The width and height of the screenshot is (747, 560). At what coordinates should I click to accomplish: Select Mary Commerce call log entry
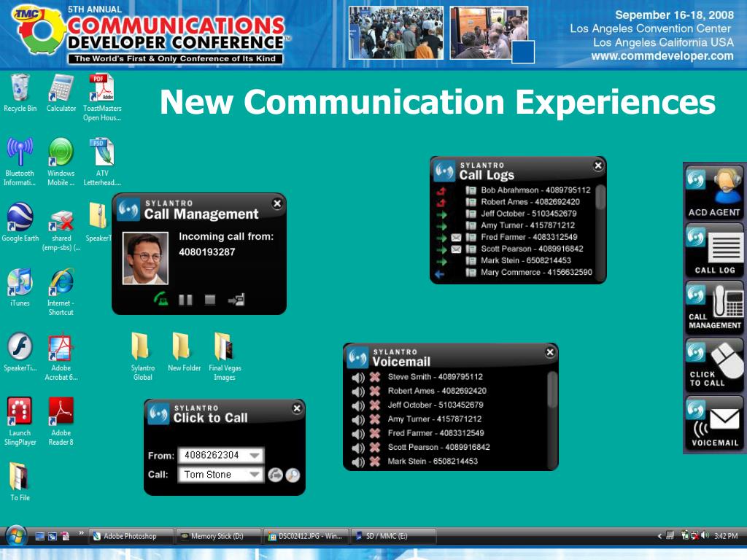point(536,273)
